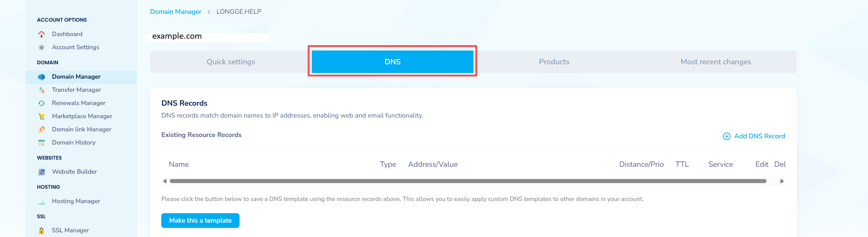Click the Transfer Manager arrows icon
The image size is (868, 237).
pyautogui.click(x=41, y=90)
